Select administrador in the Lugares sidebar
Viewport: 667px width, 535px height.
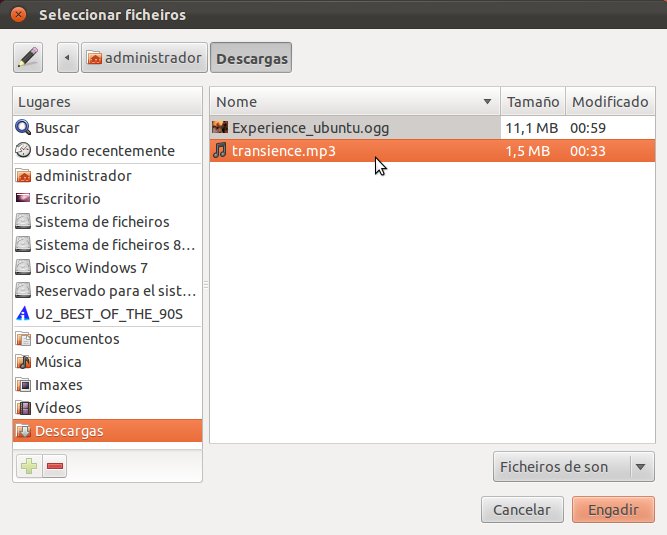pos(108,176)
